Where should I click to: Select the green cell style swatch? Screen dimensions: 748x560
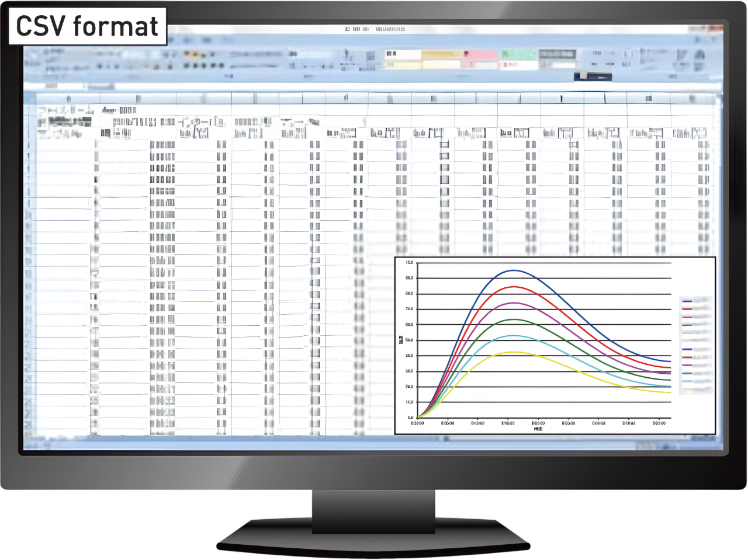[518, 54]
